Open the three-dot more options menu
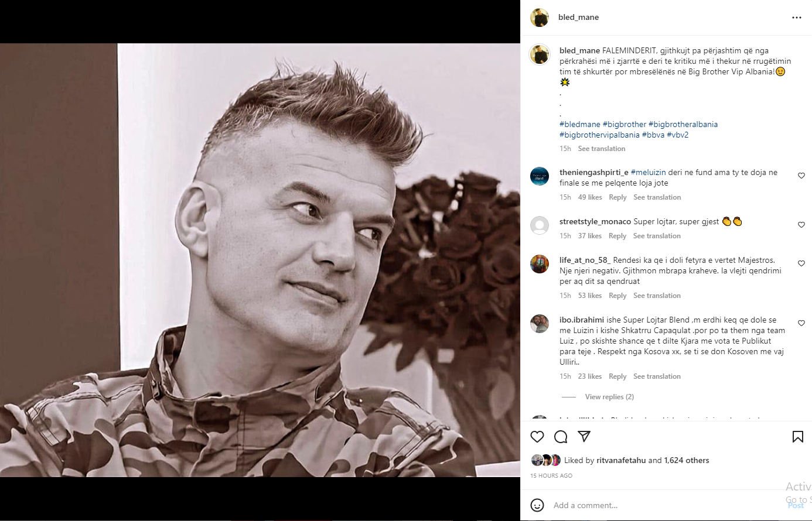 (x=796, y=18)
